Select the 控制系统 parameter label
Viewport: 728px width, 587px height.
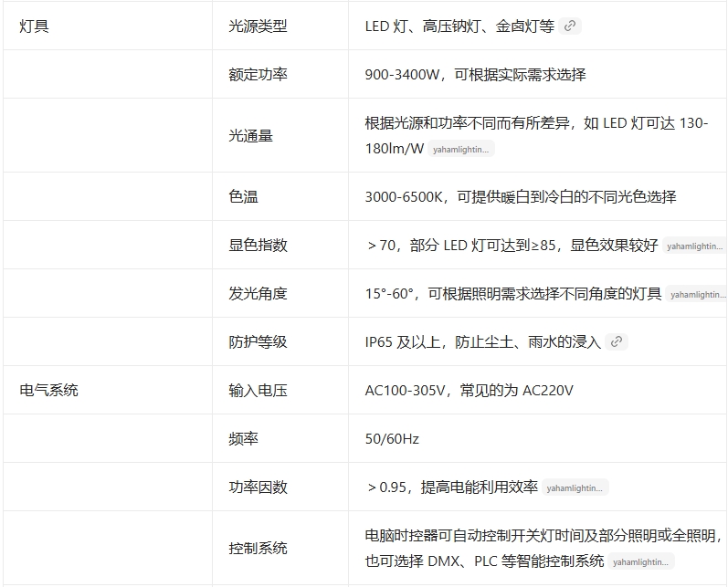click(258, 549)
